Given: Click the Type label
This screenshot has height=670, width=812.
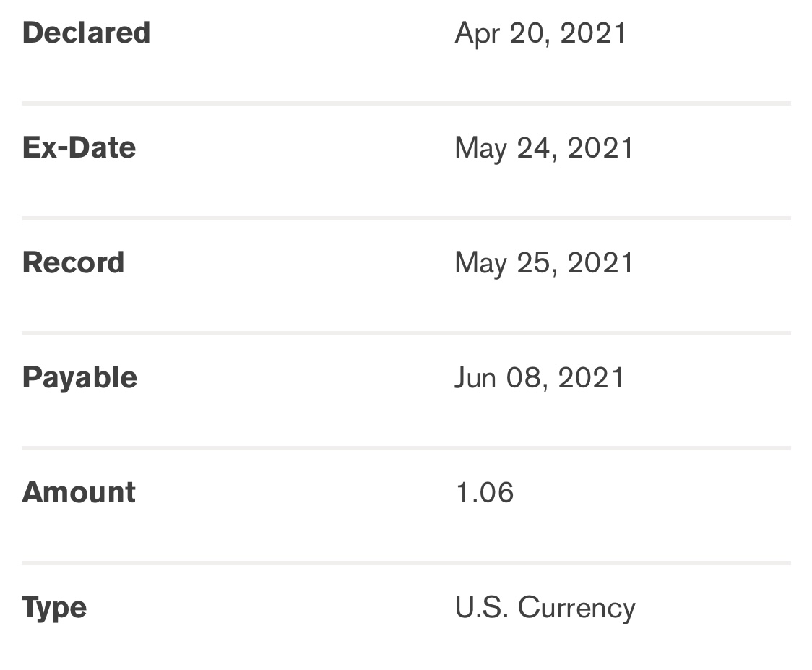Looking at the screenshot, I should [x=54, y=607].
